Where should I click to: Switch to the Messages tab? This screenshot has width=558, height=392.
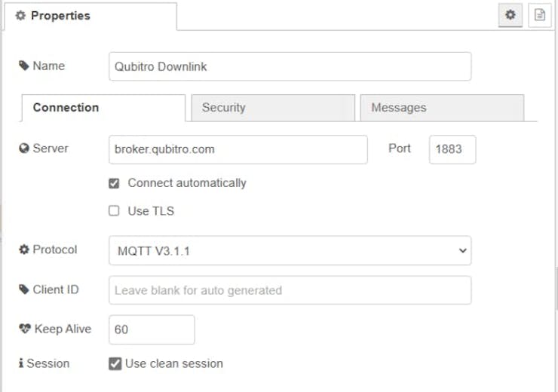tap(441, 108)
